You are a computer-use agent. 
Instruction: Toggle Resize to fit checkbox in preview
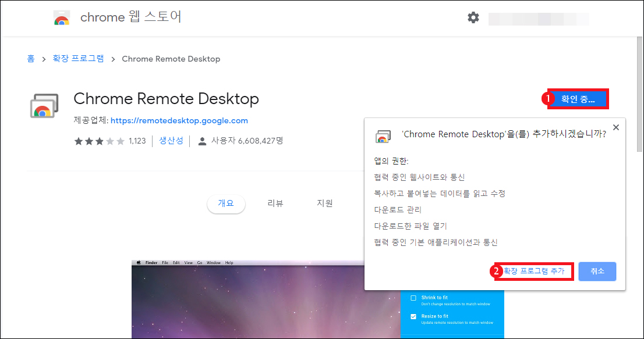[x=413, y=316]
